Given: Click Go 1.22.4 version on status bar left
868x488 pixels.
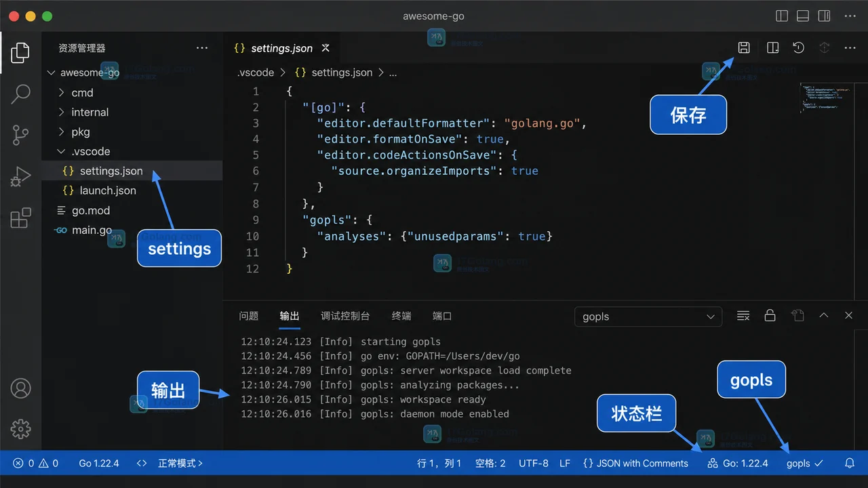Looking at the screenshot, I should [x=99, y=464].
